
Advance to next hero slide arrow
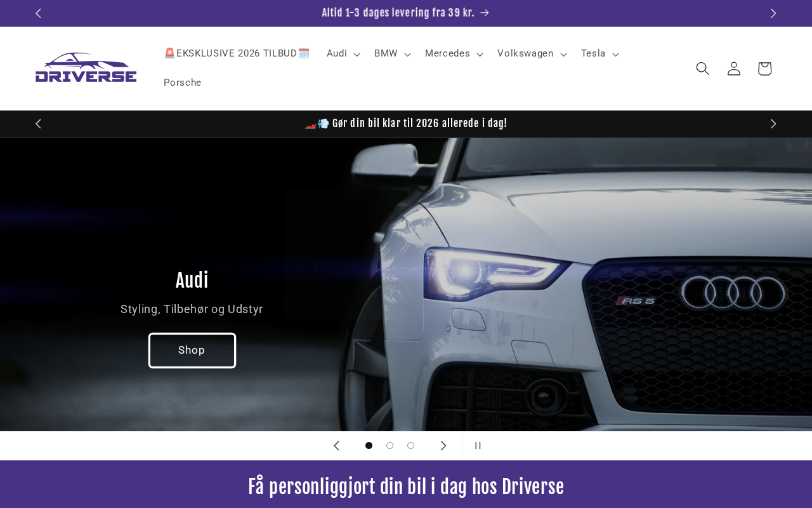(x=443, y=446)
